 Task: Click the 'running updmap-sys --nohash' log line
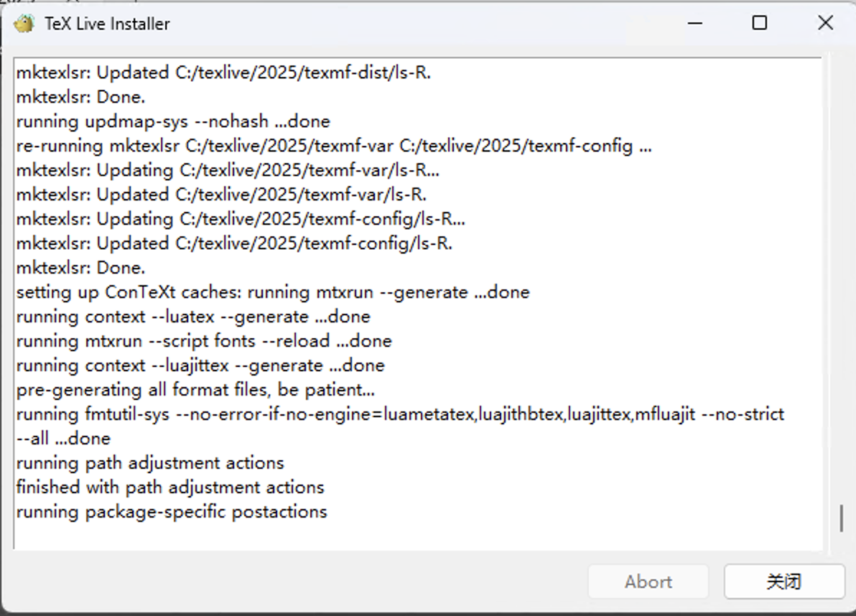click(173, 121)
